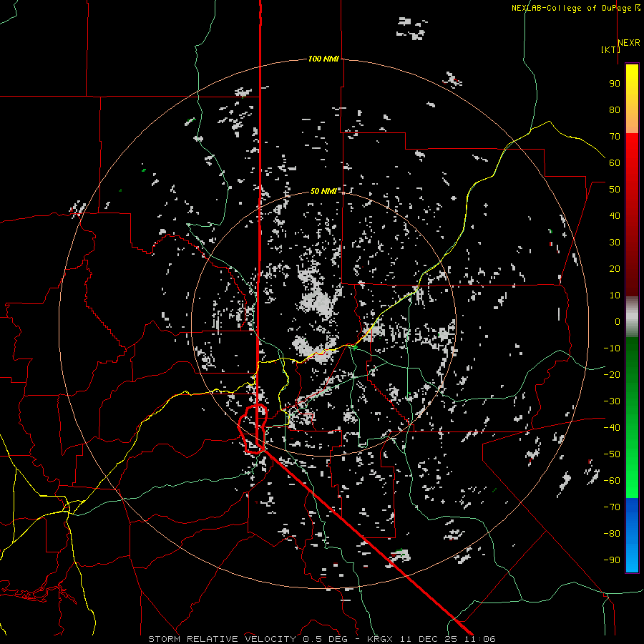Click the 50 NMI range ring label
Image resolution: width=644 pixels, height=644 pixels.
(323, 191)
